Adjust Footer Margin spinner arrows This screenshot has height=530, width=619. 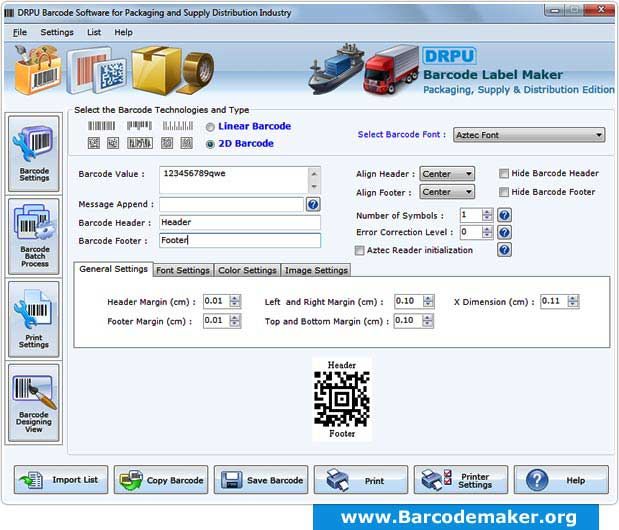(235, 321)
